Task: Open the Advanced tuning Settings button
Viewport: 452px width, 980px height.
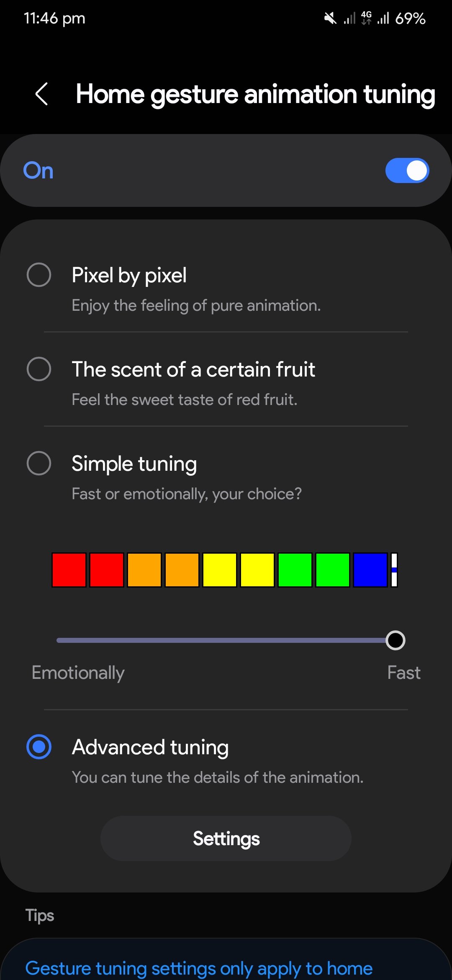Action: (226, 838)
